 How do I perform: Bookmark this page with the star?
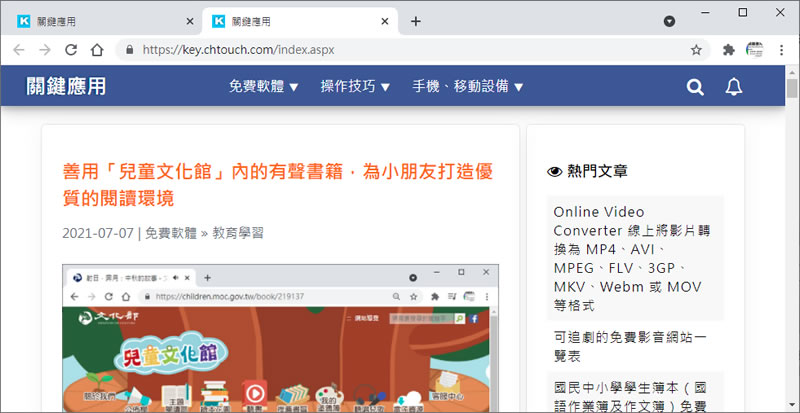tap(696, 50)
